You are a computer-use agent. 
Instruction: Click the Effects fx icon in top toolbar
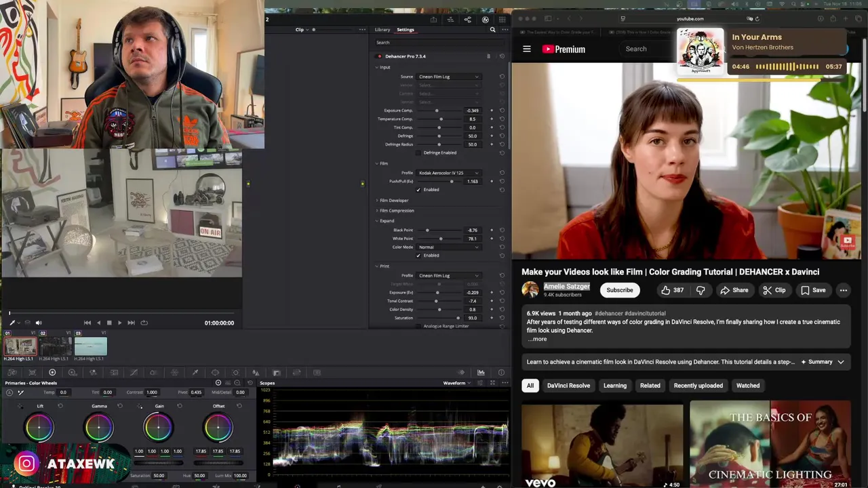click(485, 20)
